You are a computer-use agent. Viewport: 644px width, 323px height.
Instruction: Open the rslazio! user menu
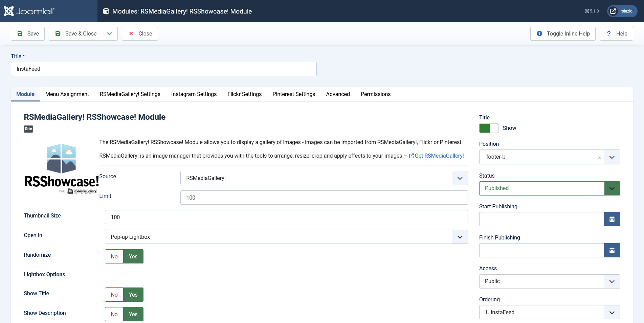click(622, 11)
